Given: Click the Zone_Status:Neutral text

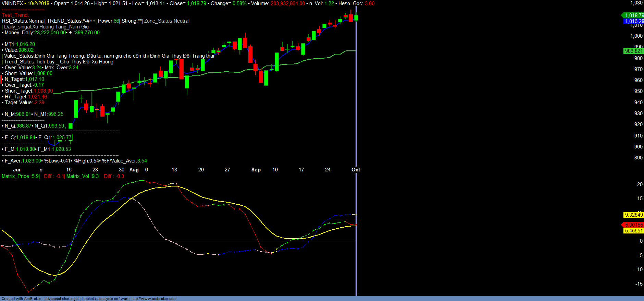Looking at the screenshot, I should [167, 21].
